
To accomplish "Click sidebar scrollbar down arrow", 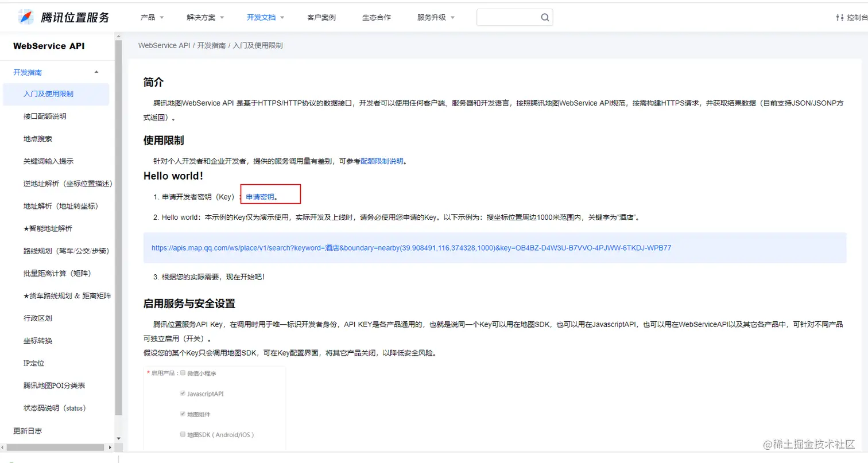I will [x=119, y=438].
